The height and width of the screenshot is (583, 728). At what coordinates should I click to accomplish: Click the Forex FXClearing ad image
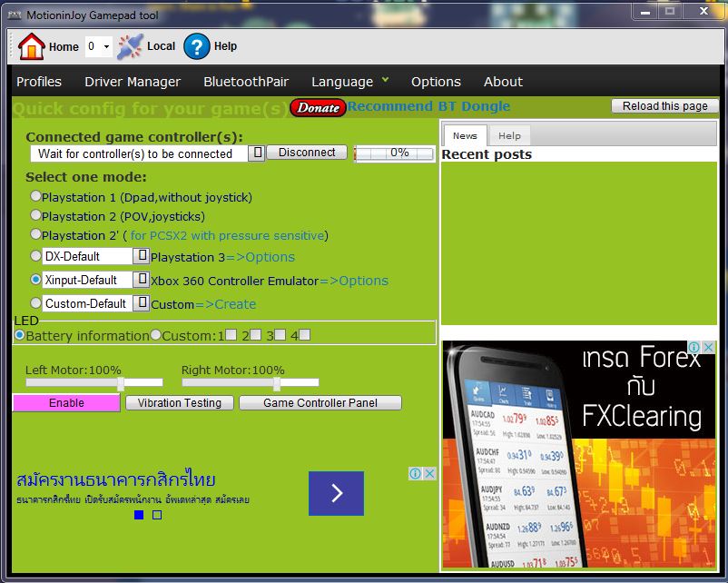point(578,454)
